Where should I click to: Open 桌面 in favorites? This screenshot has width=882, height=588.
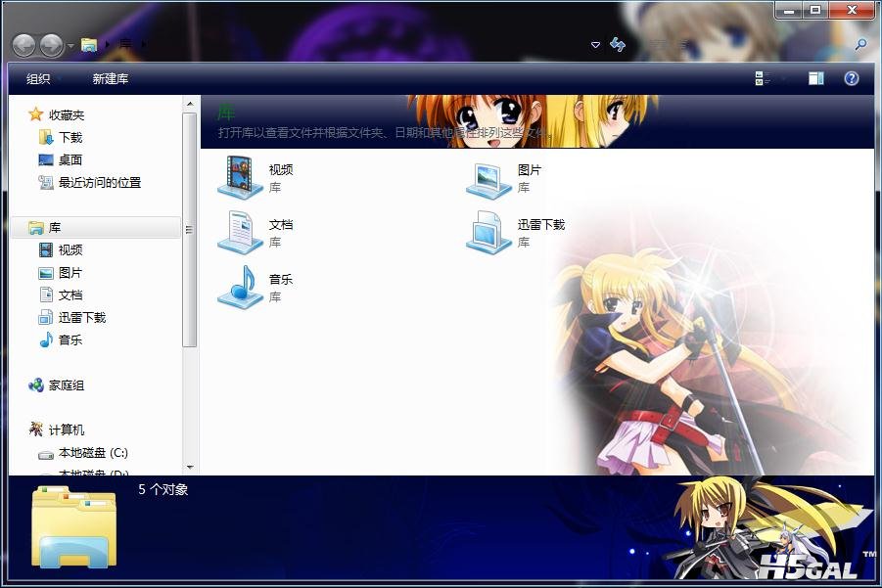click(70, 159)
